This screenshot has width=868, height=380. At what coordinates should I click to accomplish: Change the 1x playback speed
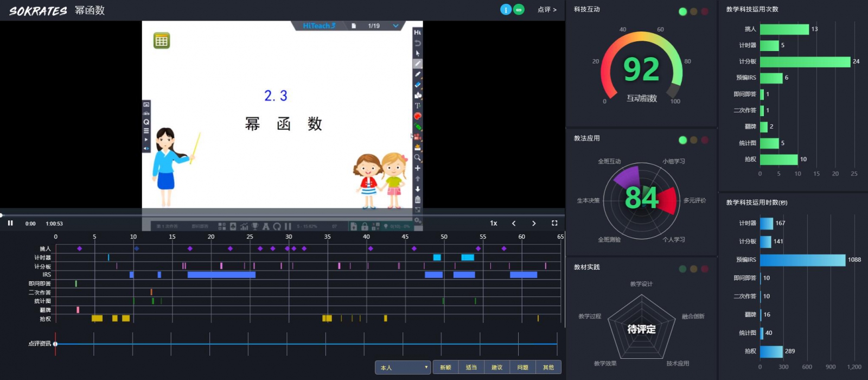(x=494, y=223)
